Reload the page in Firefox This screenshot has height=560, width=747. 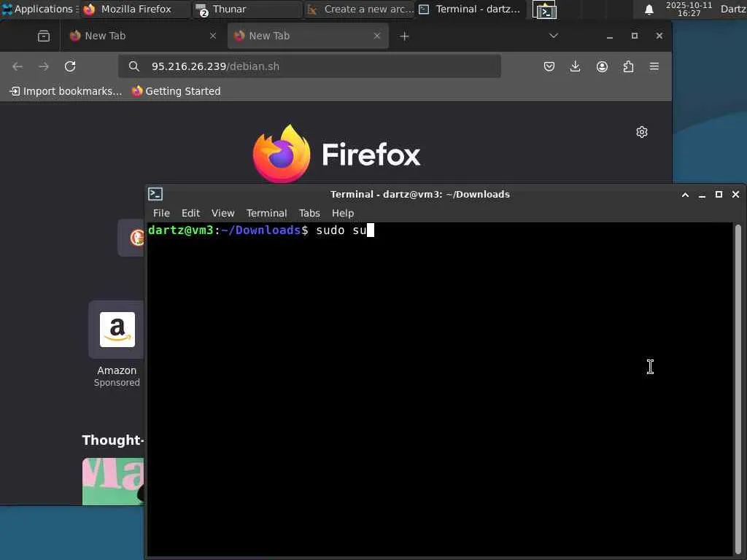[x=70, y=66]
